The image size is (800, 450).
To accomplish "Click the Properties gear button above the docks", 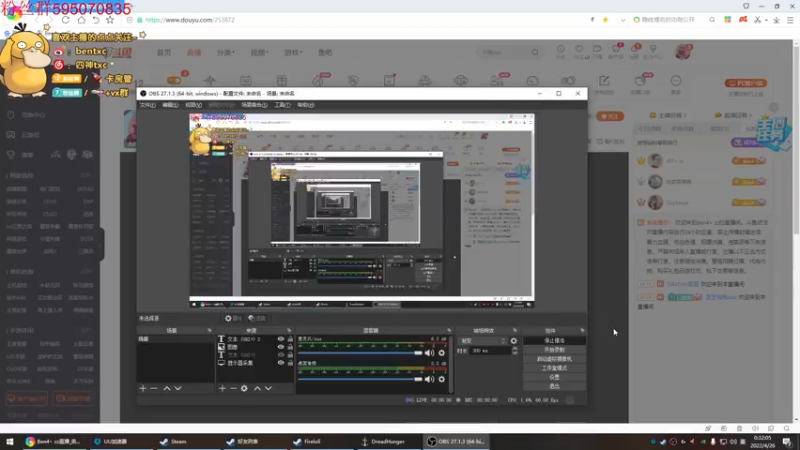I will pyautogui.click(x=233, y=318).
